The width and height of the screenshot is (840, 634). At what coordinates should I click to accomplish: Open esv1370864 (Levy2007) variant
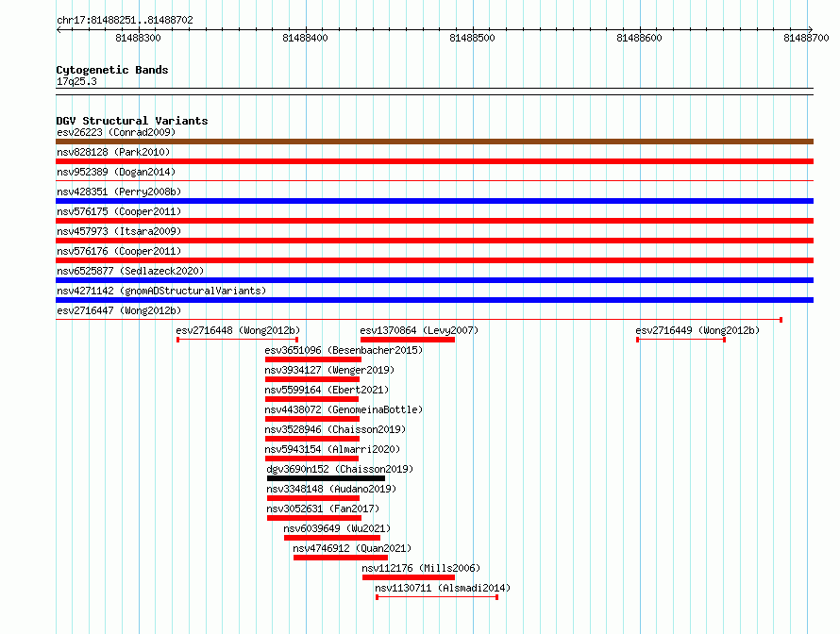coord(419,330)
